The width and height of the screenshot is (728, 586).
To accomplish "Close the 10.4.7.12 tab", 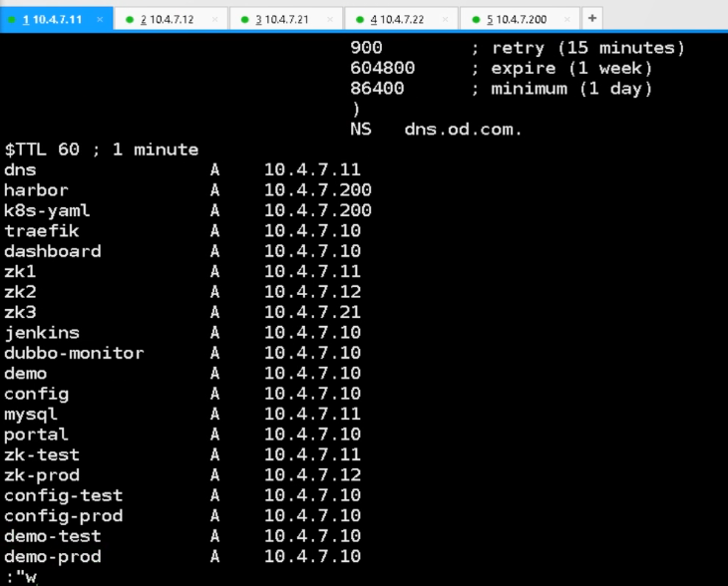I will 214,19.
